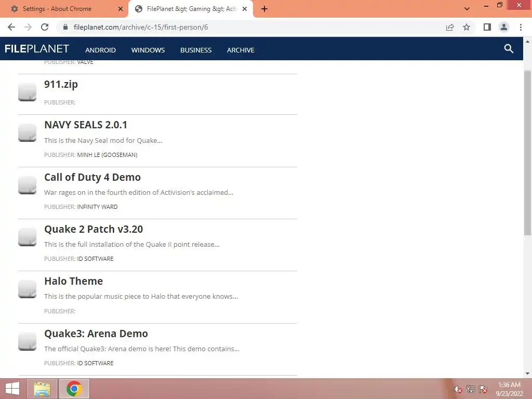
Task: Click the NAVY SEALS 2.0.1 file icon
Action: (27, 132)
